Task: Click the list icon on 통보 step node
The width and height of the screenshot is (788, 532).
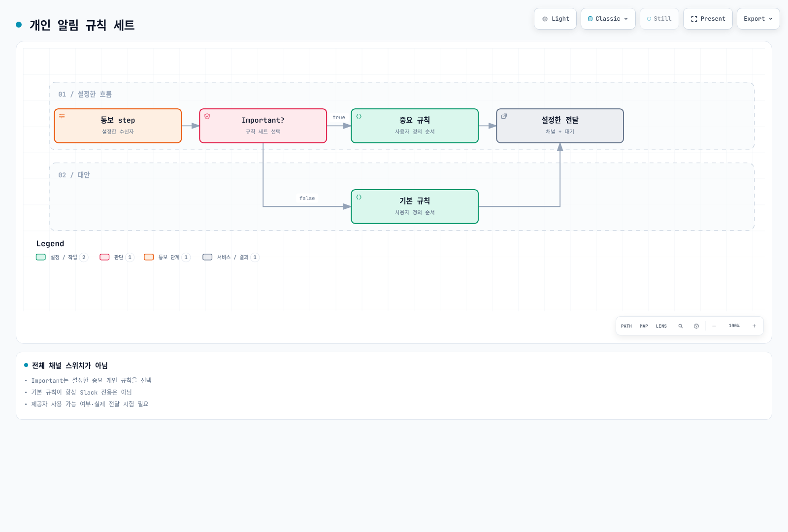Action: coord(62,116)
